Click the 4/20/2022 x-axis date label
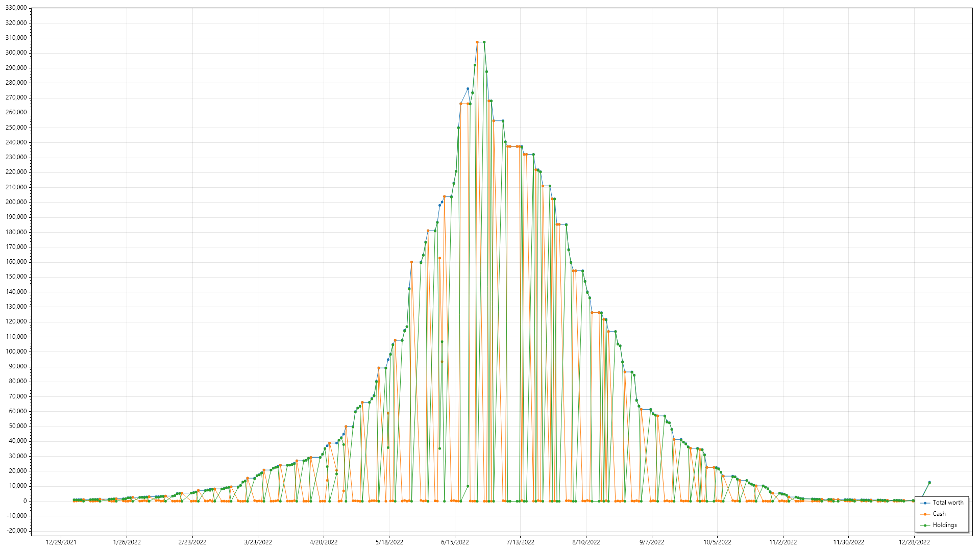The height and width of the screenshot is (551, 980). [324, 542]
